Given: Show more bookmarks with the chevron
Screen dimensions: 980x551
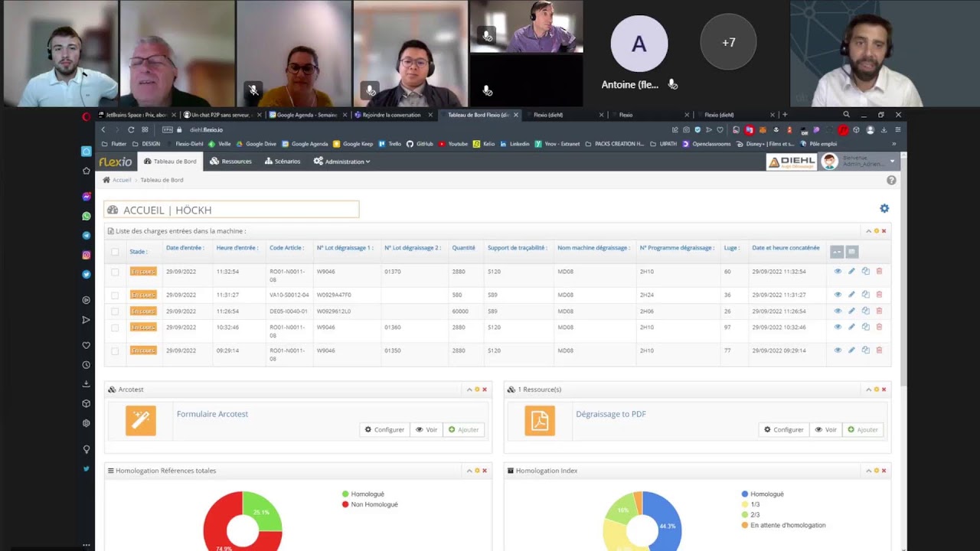Looking at the screenshot, I should [x=893, y=144].
